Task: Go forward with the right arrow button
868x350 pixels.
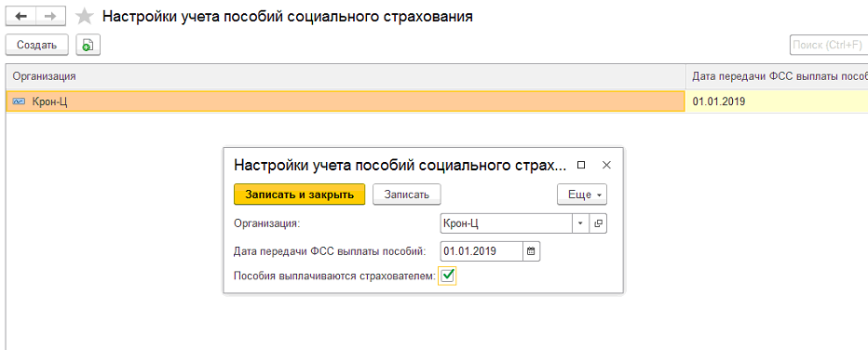Action: [x=49, y=16]
